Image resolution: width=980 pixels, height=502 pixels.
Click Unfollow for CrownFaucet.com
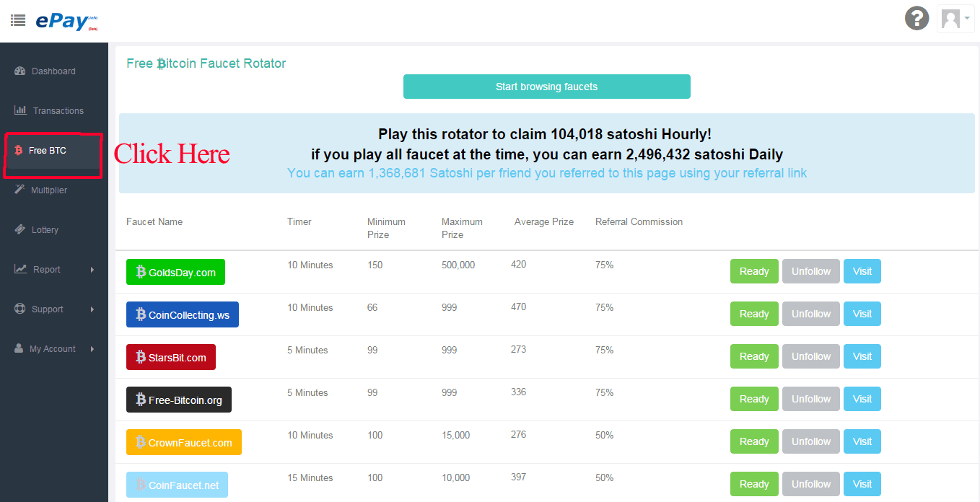pyautogui.click(x=811, y=441)
